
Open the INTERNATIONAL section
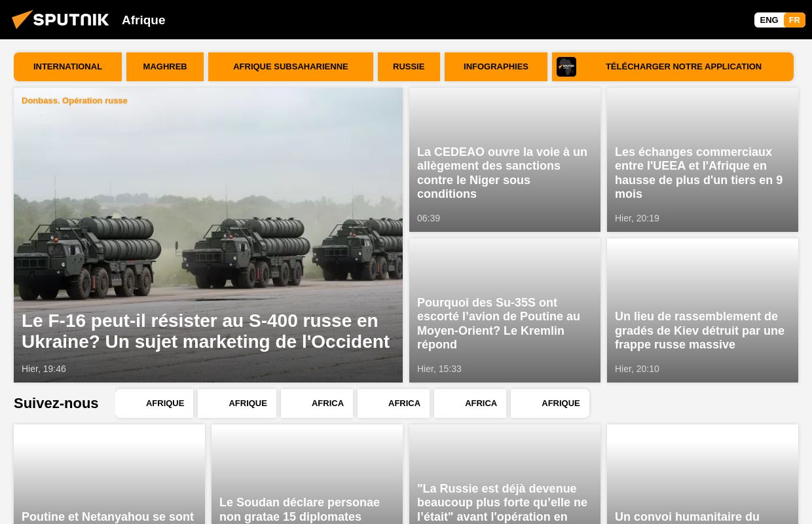tap(67, 66)
